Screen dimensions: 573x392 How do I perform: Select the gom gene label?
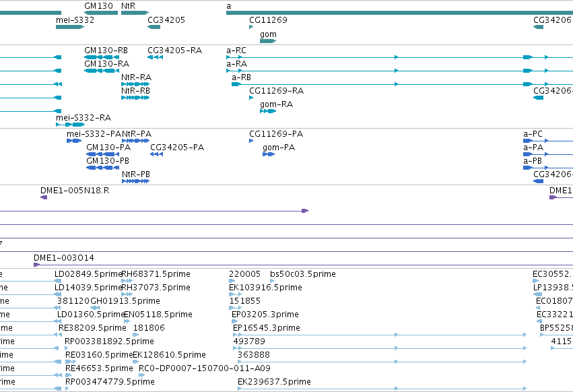pos(268,34)
